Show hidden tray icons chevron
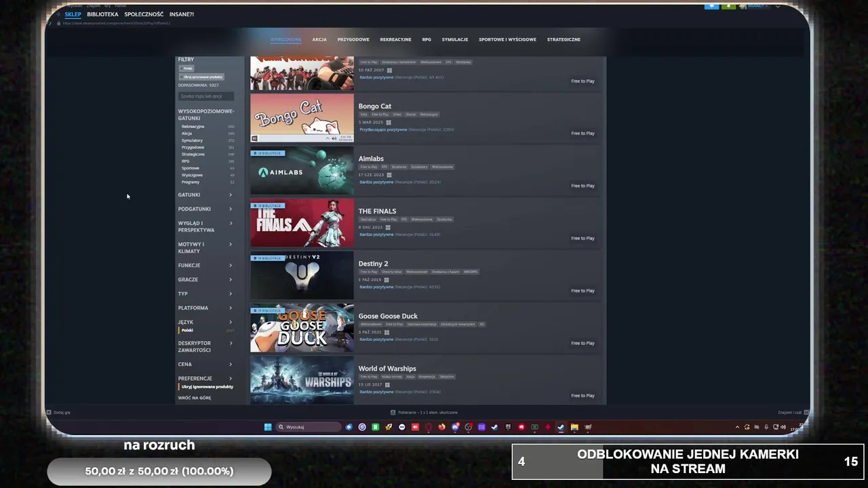Screen dimensions: 868x488 pyautogui.click(x=737, y=427)
